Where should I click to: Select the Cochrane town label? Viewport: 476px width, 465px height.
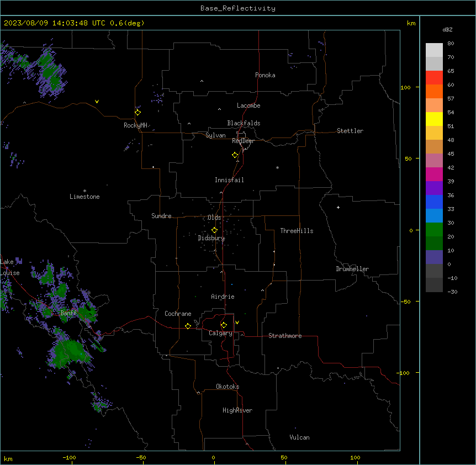[x=178, y=314]
